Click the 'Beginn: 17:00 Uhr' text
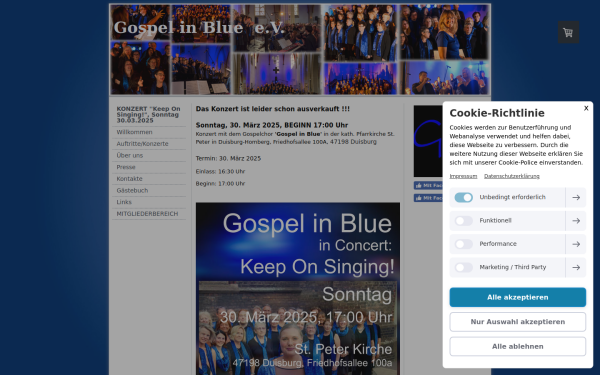600x375 pixels. [x=220, y=184]
